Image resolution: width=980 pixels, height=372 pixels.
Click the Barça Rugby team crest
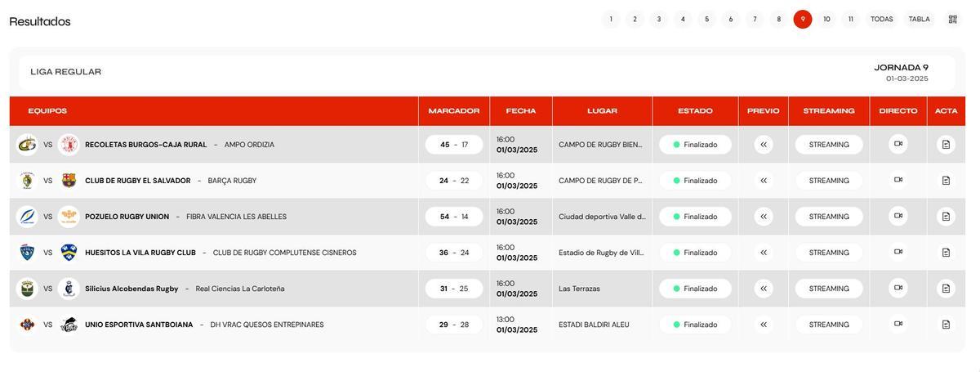tap(69, 181)
